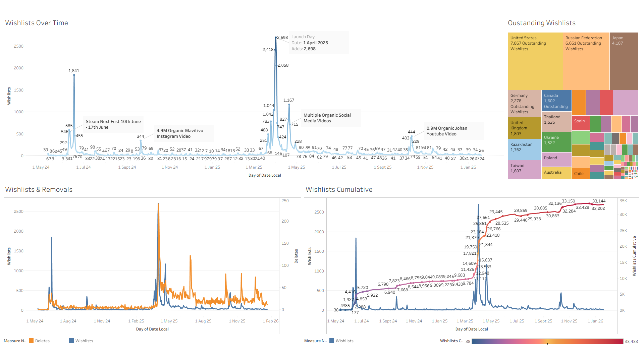The width and height of the screenshot is (644, 362).
Task: Click the Japan treemap block
Action: pos(624,61)
